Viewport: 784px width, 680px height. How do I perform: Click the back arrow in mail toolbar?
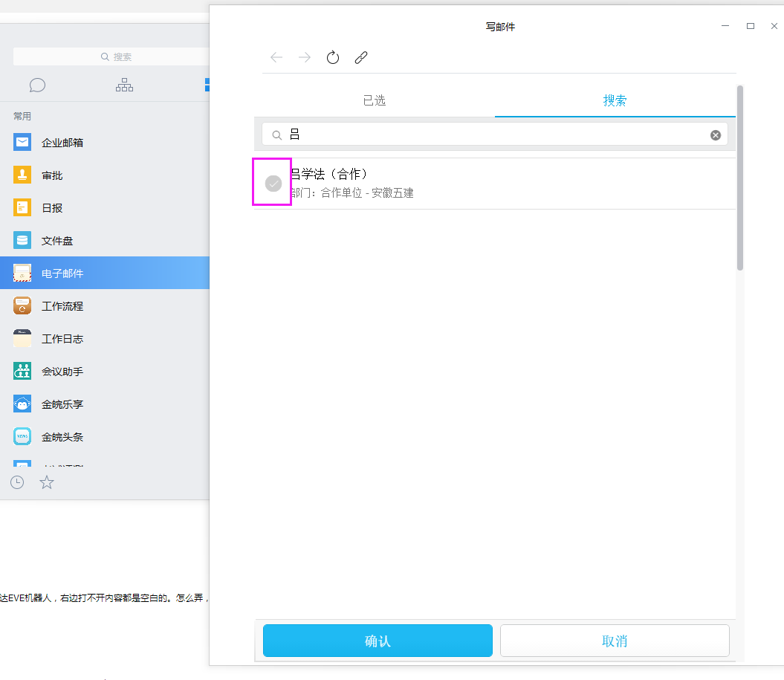276,57
